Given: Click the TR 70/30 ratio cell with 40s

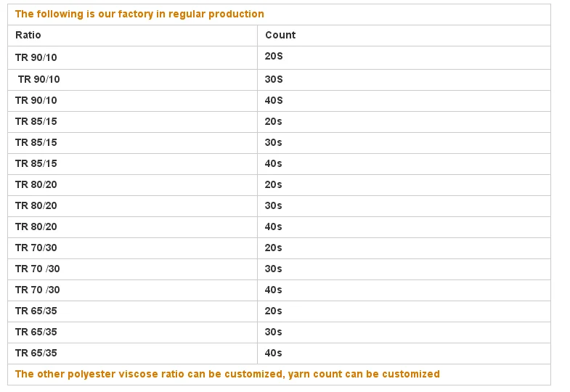Looking at the screenshot, I should (37, 290).
